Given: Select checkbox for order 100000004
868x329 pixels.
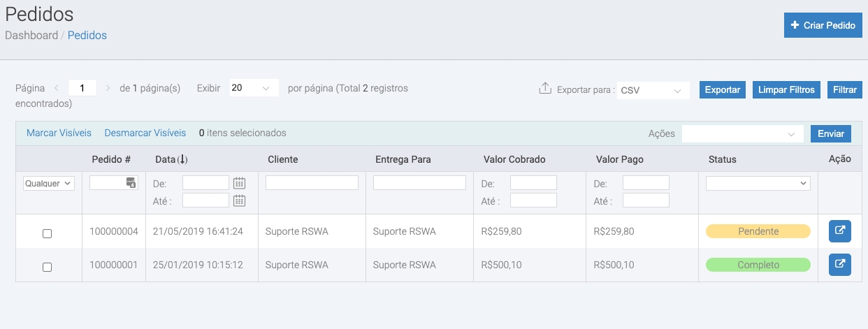Looking at the screenshot, I should coord(48,233).
